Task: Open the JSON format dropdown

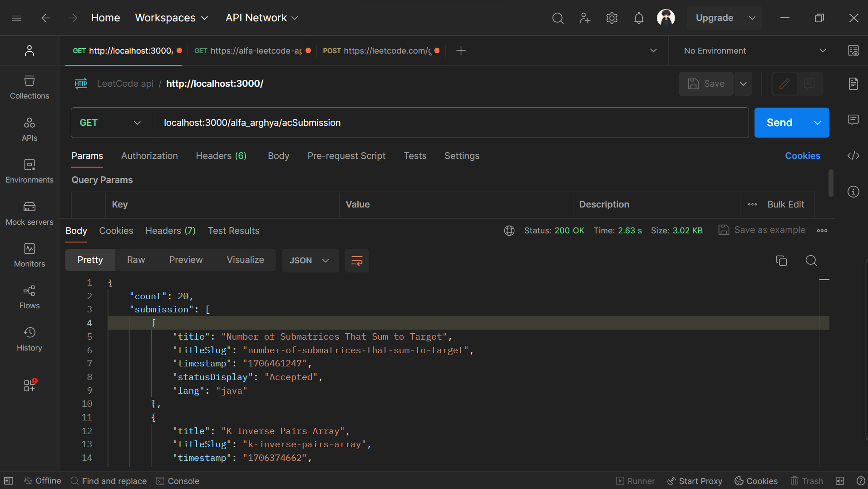Action: point(310,261)
